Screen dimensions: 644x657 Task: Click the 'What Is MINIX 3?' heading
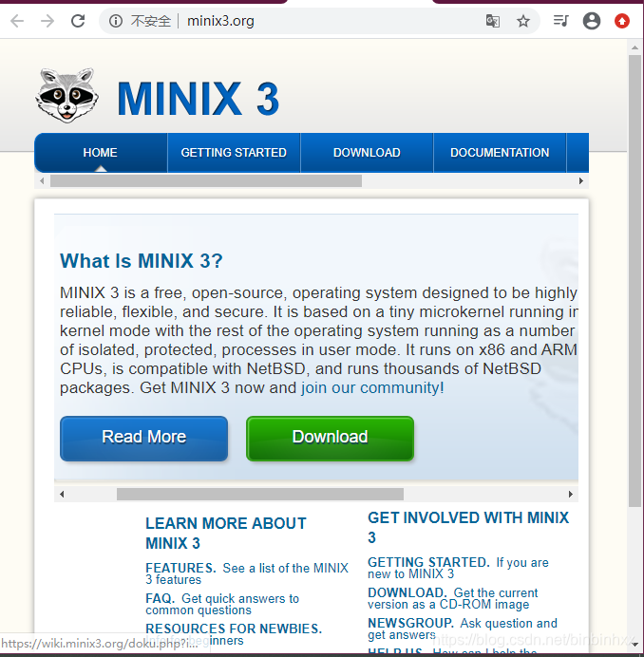click(x=141, y=261)
